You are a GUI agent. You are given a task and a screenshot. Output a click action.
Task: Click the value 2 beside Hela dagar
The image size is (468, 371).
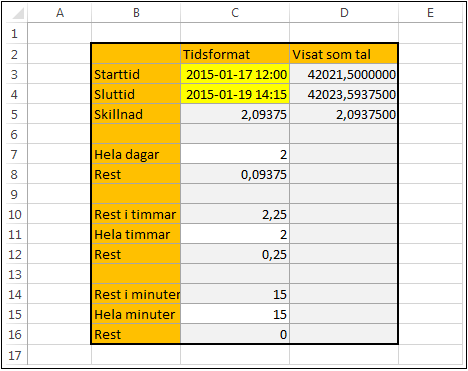click(x=235, y=154)
